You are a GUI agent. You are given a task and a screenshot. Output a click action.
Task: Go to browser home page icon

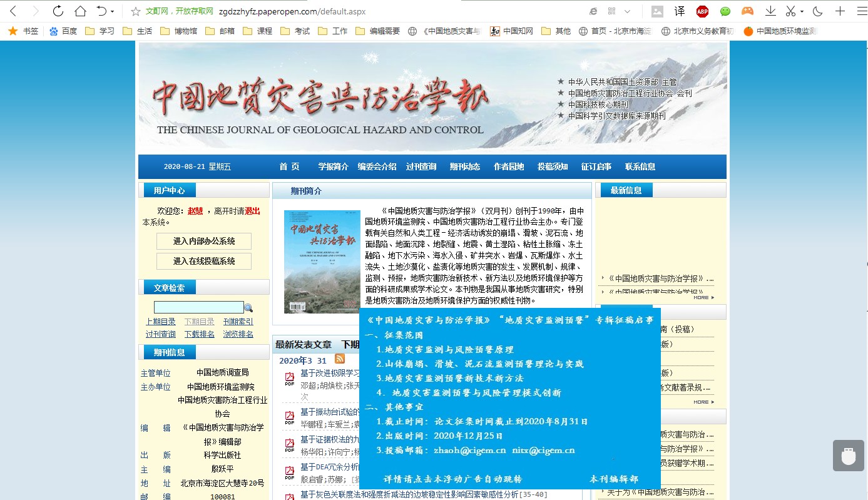click(80, 11)
